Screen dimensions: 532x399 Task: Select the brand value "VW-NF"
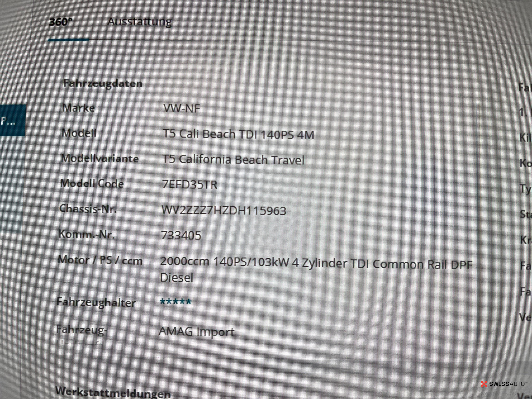[x=182, y=108]
